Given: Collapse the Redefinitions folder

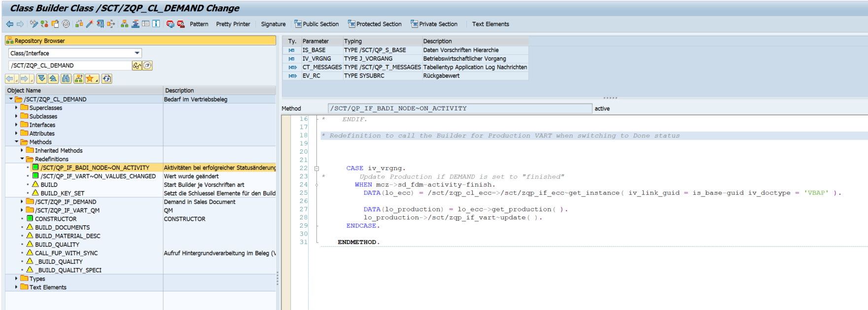Looking at the screenshot, I should 22,159.
